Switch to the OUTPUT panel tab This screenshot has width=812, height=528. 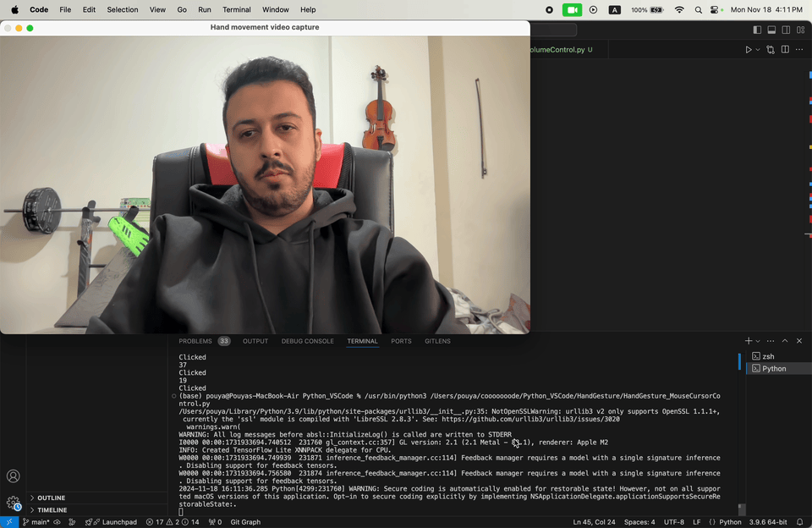(255, 341)
